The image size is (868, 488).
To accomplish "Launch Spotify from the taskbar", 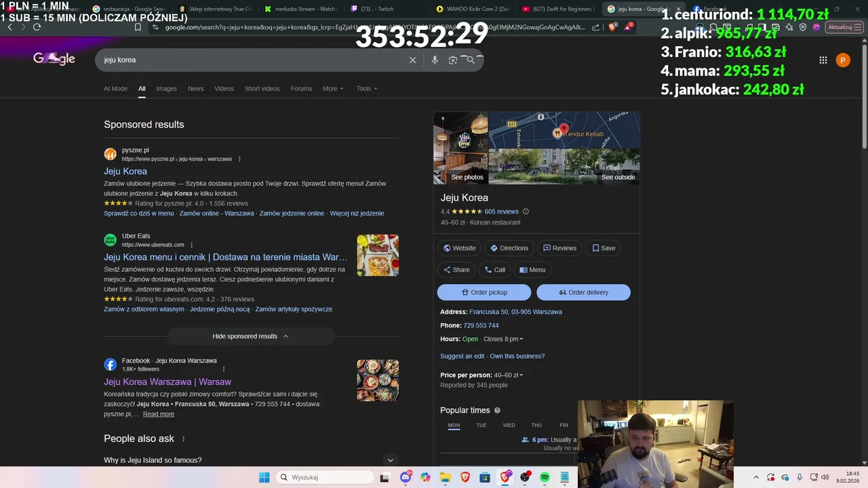I will point(545,477).
